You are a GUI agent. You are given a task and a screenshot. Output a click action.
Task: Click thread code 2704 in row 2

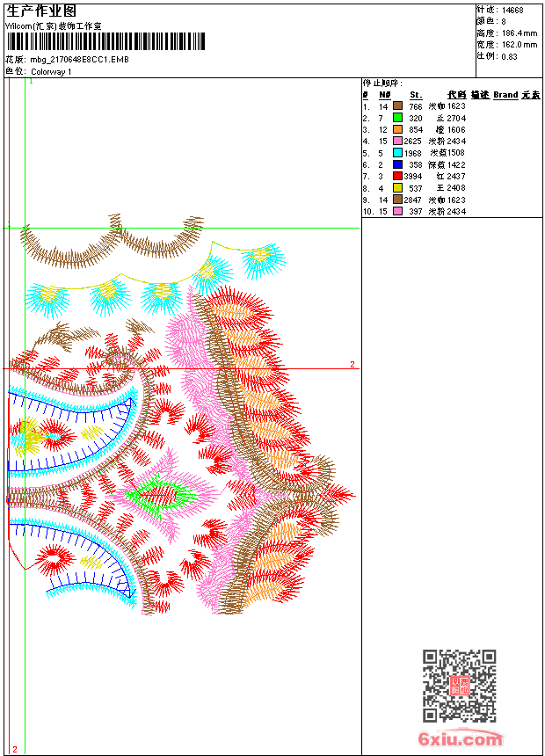(456, 118)
